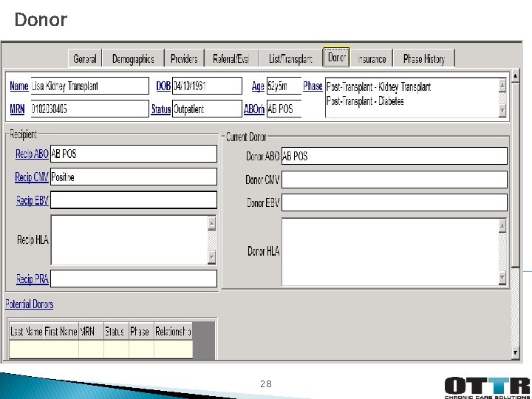Click the main panel vertical scrollbar thumb
This screenshot has height=399, width=532.
pyautogui.click(x=515, y=174)
